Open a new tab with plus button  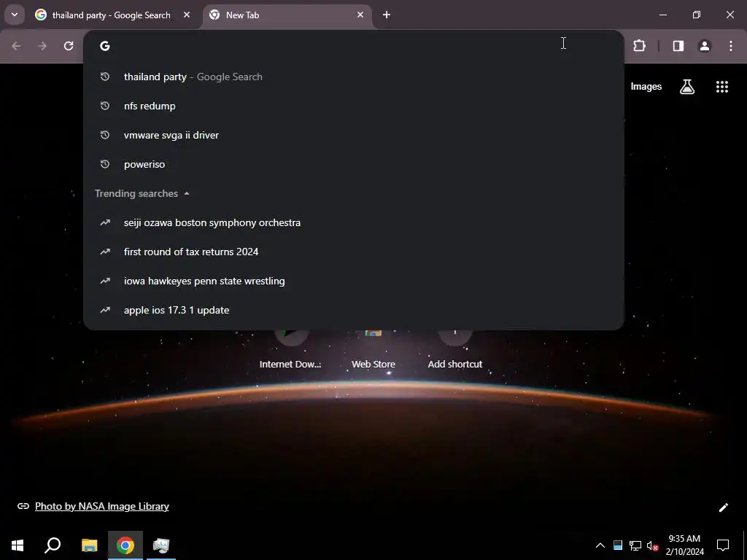[387, 15]
